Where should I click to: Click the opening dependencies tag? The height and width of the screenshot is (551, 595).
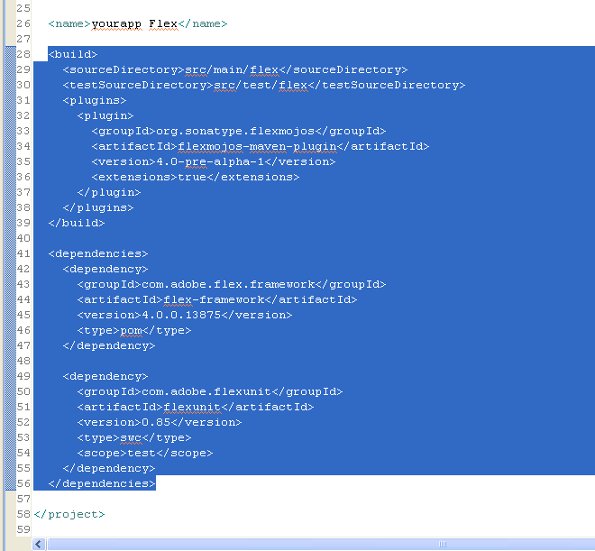point(98,253)
